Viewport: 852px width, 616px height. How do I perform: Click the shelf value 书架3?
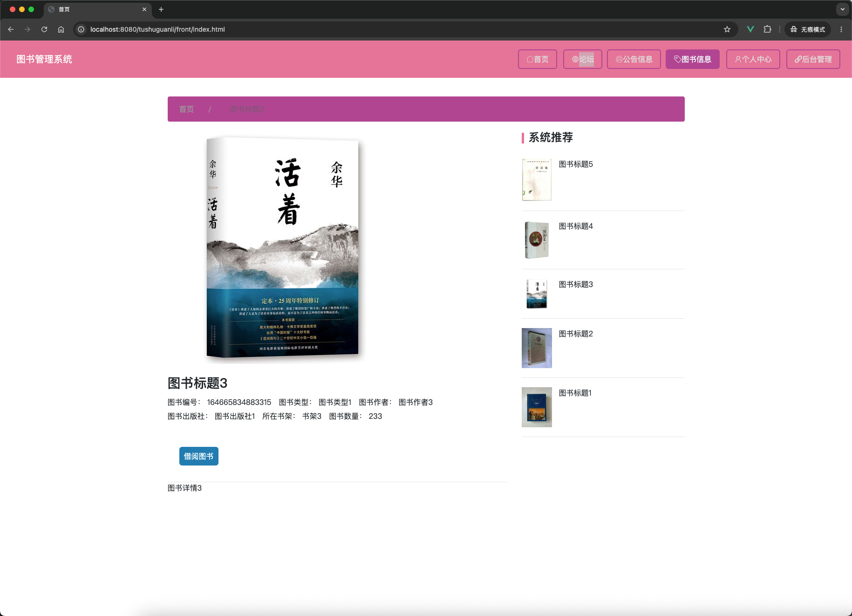point(312,416)
